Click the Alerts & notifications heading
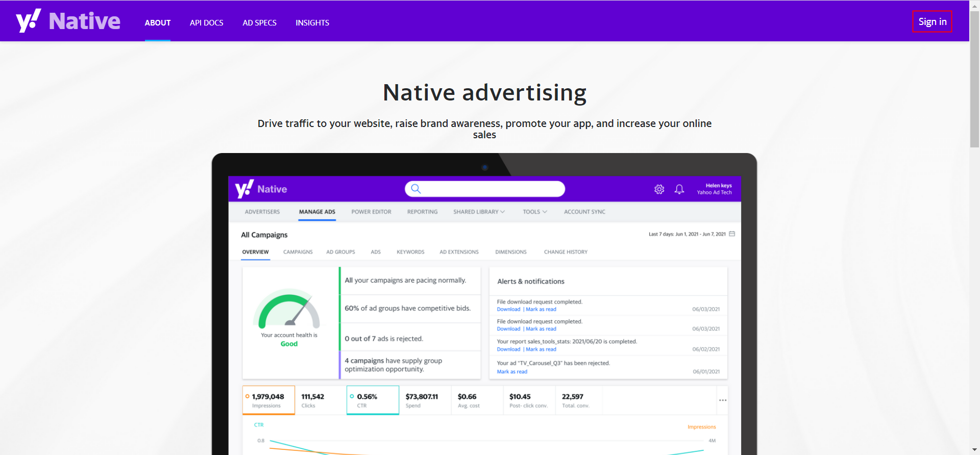 [x=531, y=282]
